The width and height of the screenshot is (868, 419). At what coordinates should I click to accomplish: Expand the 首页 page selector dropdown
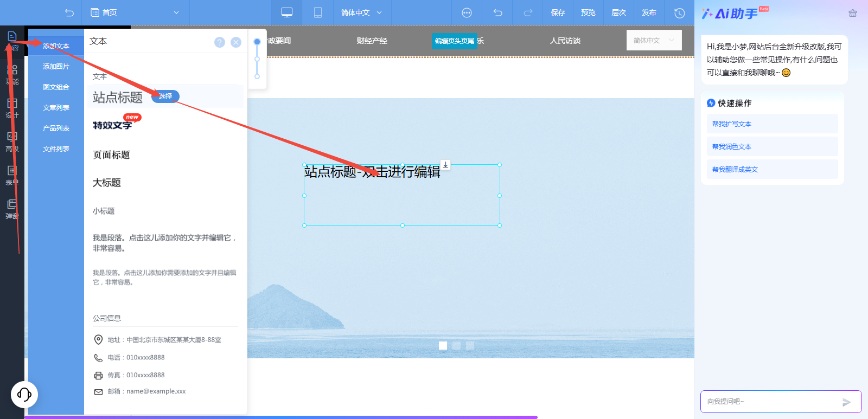click(x=176, y=12)
